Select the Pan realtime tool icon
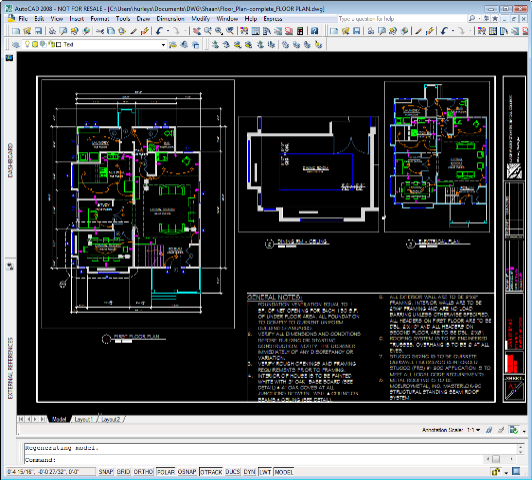The image size is (532, 480). 197,31
